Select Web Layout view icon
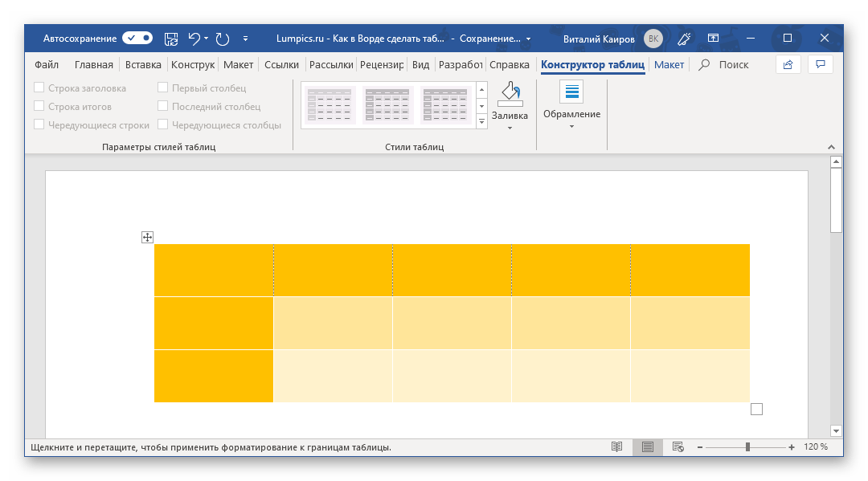The height and width of the screenshot is (481, 868). click(678, 446)
